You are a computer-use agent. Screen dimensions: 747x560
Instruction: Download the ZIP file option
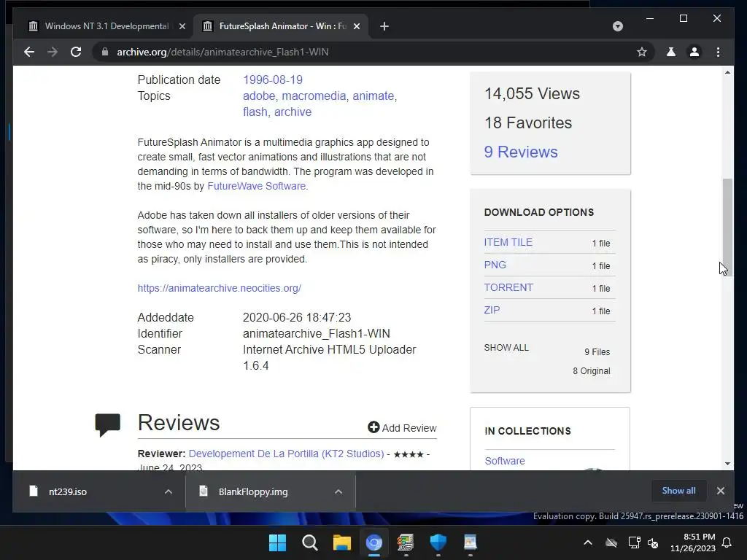pos(492,310)
